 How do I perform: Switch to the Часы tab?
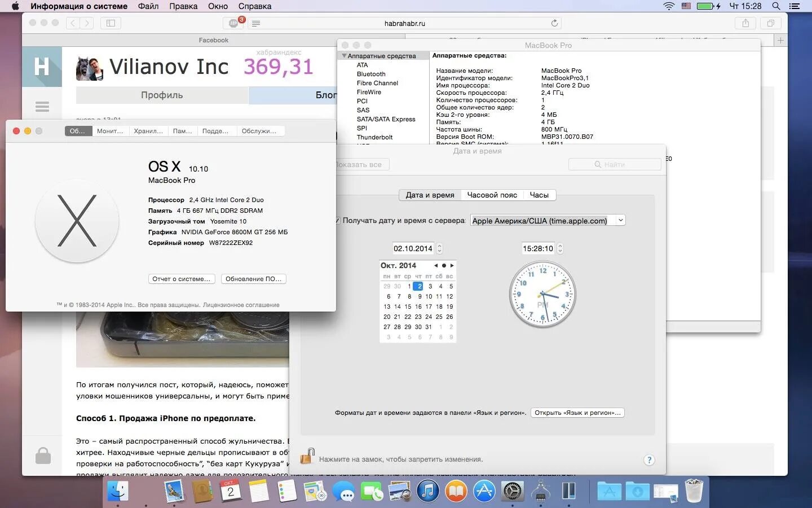(539, 195)
